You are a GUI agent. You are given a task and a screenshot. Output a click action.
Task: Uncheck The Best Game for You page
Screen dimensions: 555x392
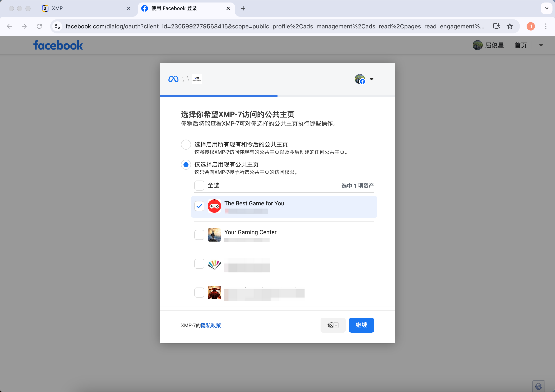click(199, 206)
